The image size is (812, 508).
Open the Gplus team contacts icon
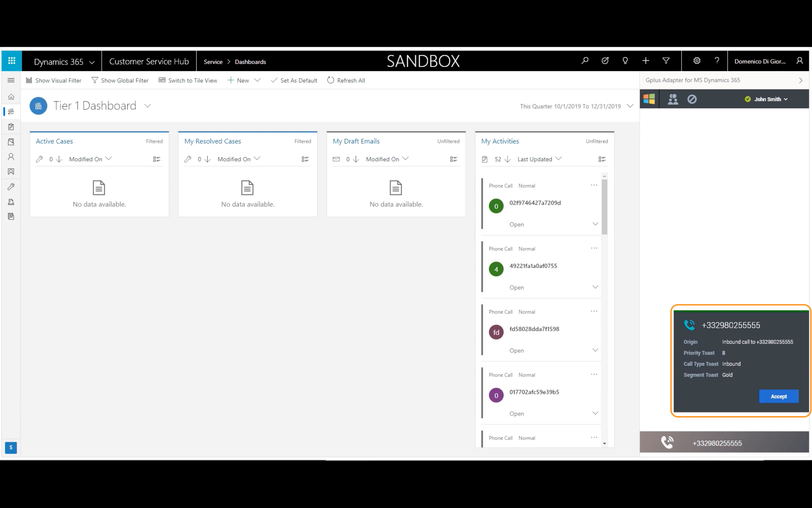pos(673,99)
